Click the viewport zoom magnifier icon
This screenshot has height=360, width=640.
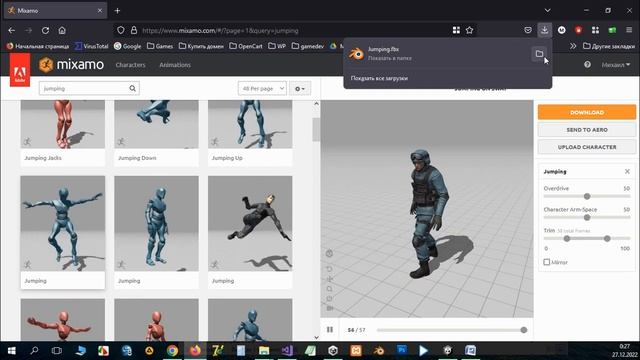click(329, 289)
